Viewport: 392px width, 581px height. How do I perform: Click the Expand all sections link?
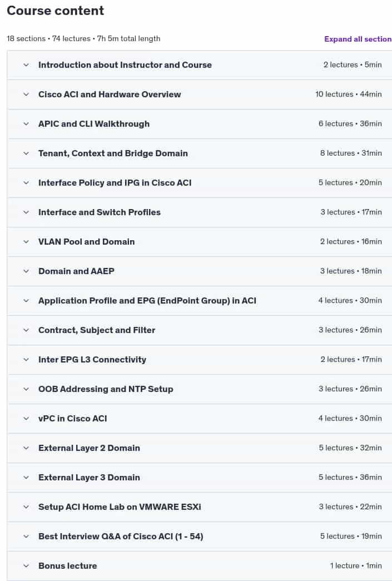(358, 39)
